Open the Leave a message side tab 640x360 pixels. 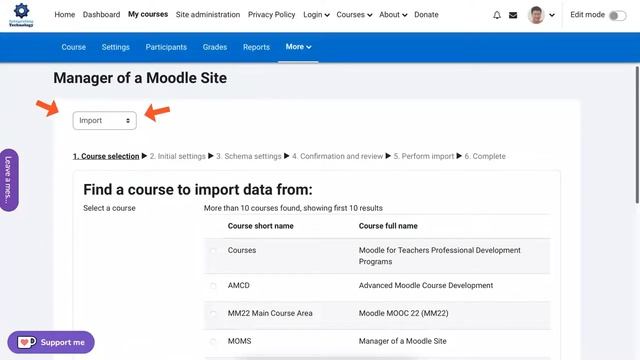[x=9, y=180]
